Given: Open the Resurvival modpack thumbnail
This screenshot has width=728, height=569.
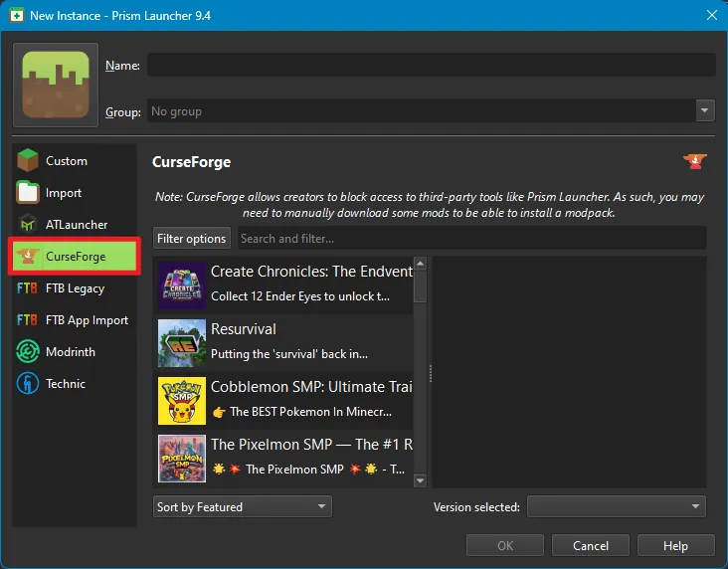Looking at the screenshot, I should click(182, 343).
